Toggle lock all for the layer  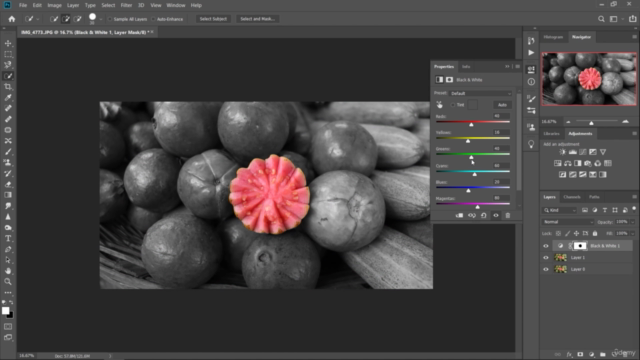pos(595,233)
